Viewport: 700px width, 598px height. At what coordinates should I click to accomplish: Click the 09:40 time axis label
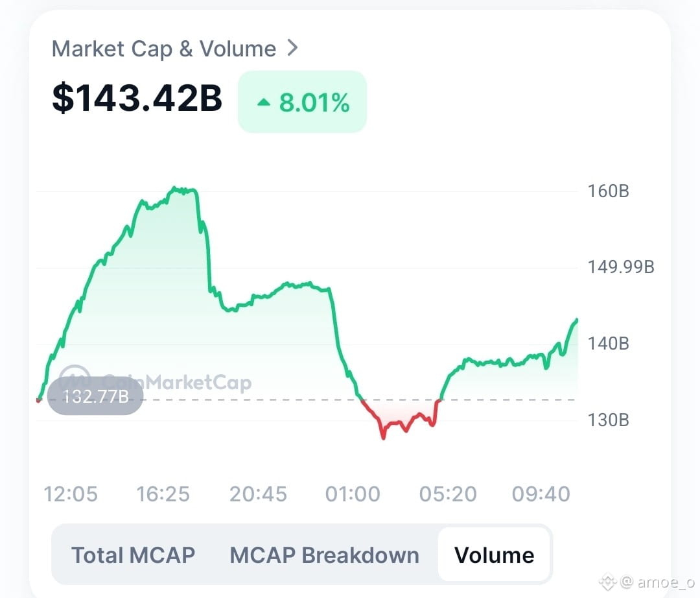541,494
